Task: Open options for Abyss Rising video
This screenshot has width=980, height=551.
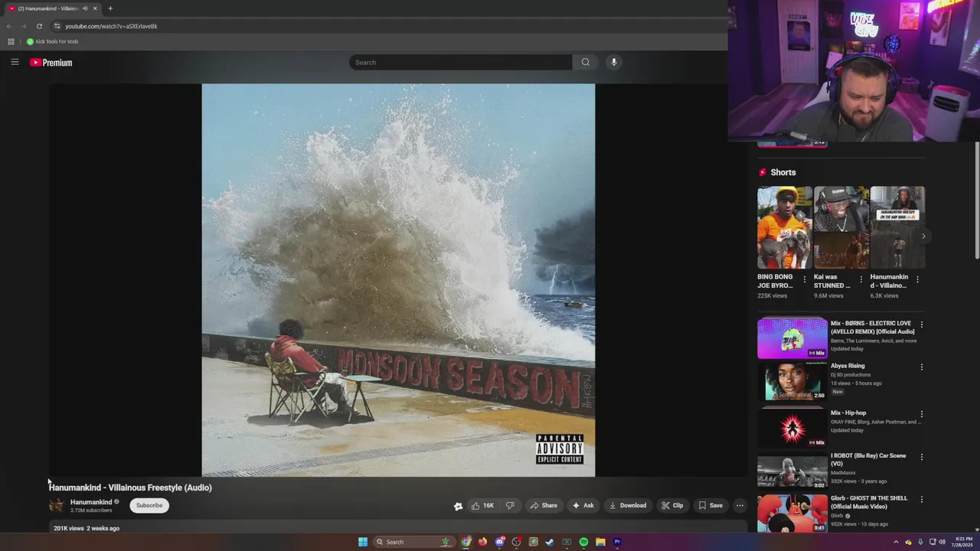Action: click(x=921, y=367)
